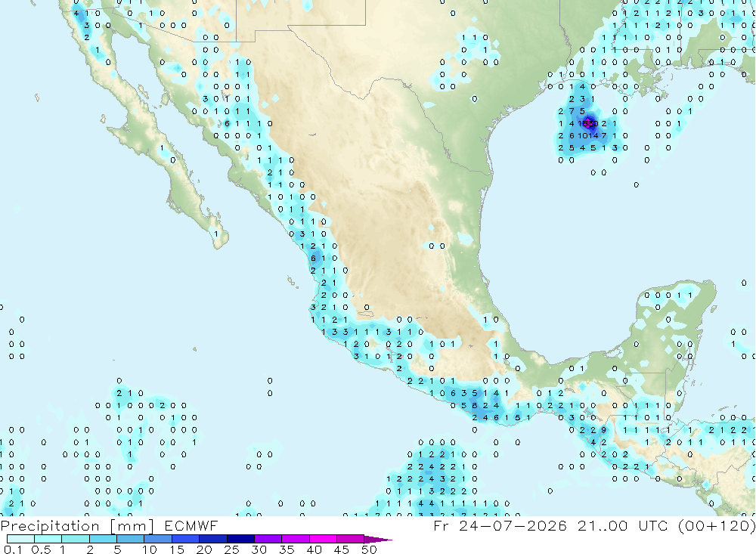Click the 0.1–0.5 mm legend swatch

point(20,539)
